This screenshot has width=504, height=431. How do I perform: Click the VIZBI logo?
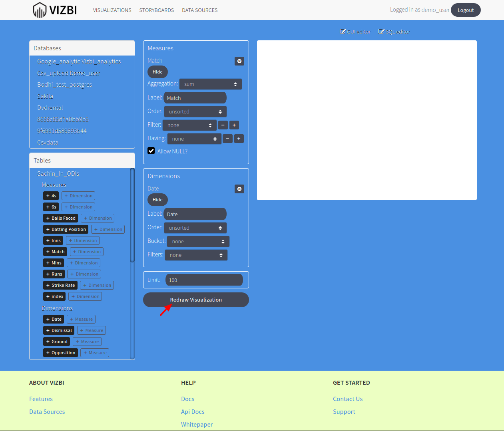[55, 10]
